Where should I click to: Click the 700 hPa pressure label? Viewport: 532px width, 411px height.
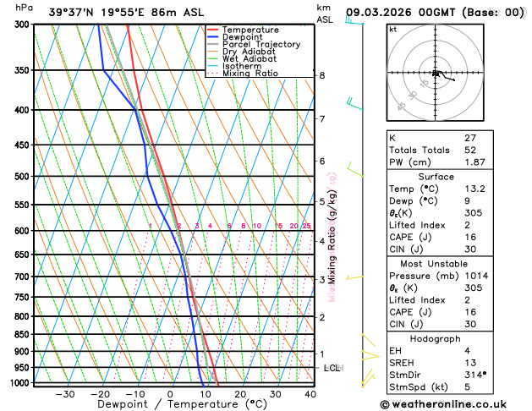point(24,277)
